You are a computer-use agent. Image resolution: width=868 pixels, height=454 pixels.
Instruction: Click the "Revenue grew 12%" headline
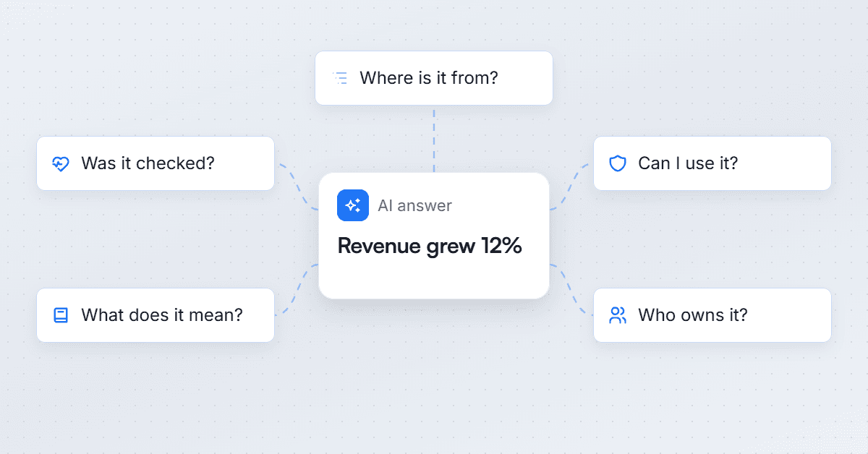[430, 246]
